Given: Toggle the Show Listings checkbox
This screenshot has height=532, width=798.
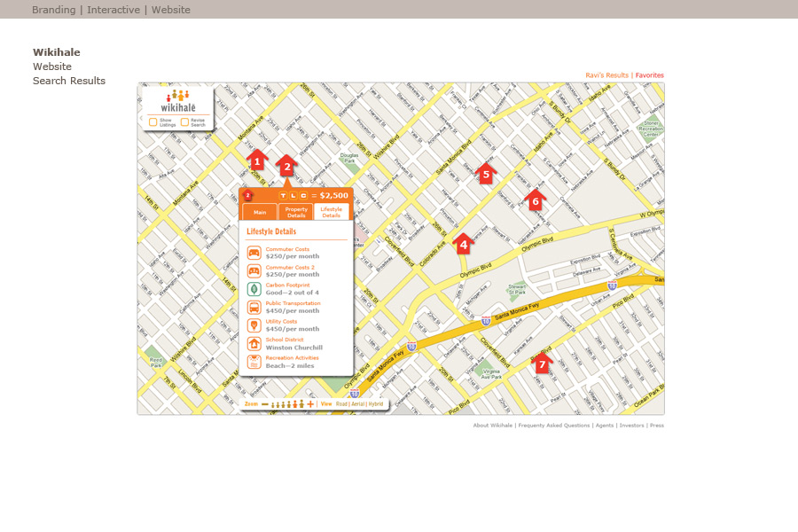Looking at the screenshot, I should 153,122.
